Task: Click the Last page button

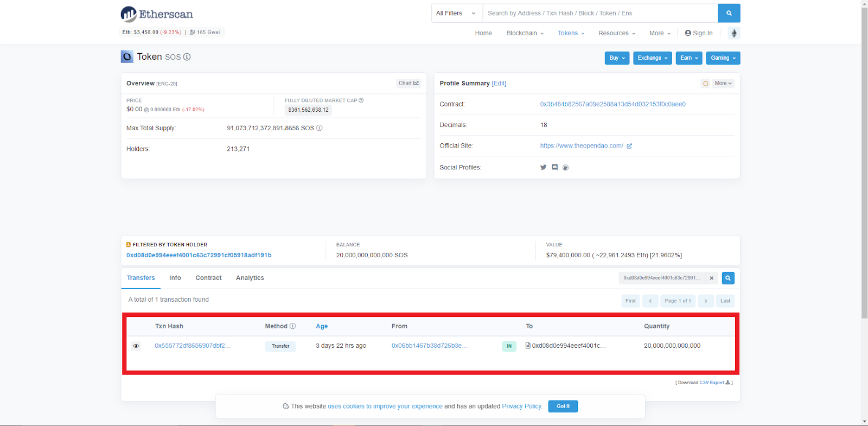Action: pyautogui.click(x=725, y=301)
